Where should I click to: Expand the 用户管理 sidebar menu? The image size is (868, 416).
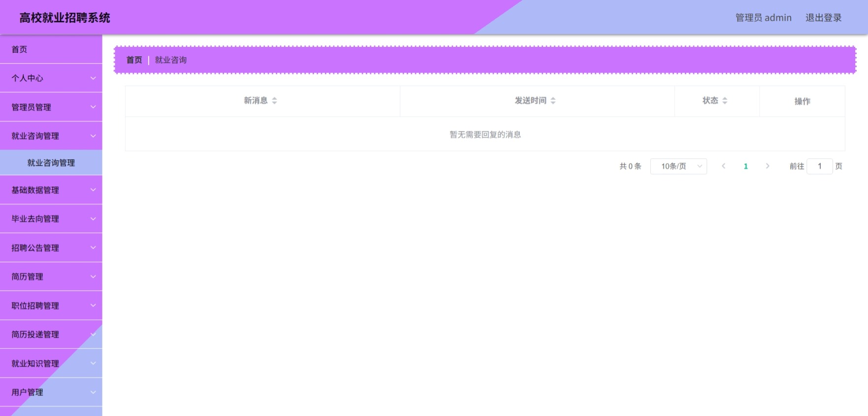51,392
